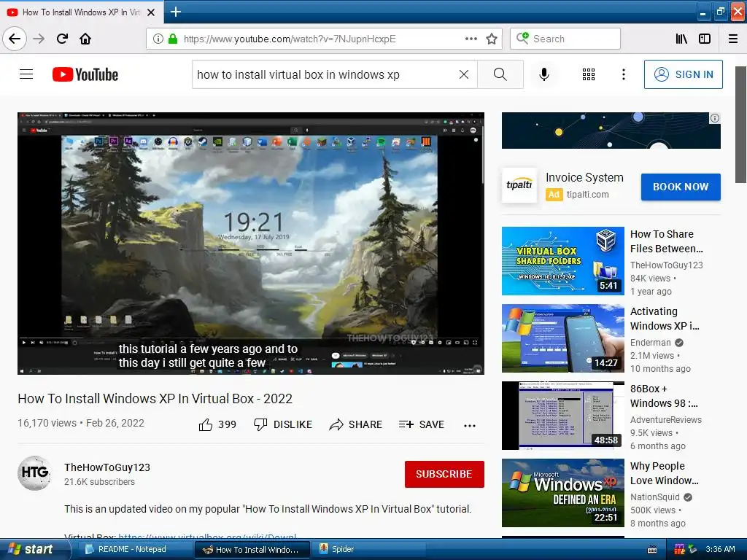
Task: Submit search with the magnifier button
Action: point(500,74)
